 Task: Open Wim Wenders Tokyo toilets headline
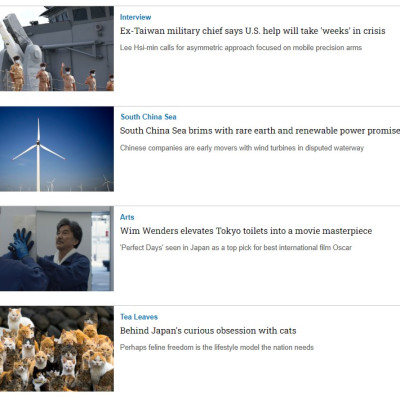tap(246, 231)
